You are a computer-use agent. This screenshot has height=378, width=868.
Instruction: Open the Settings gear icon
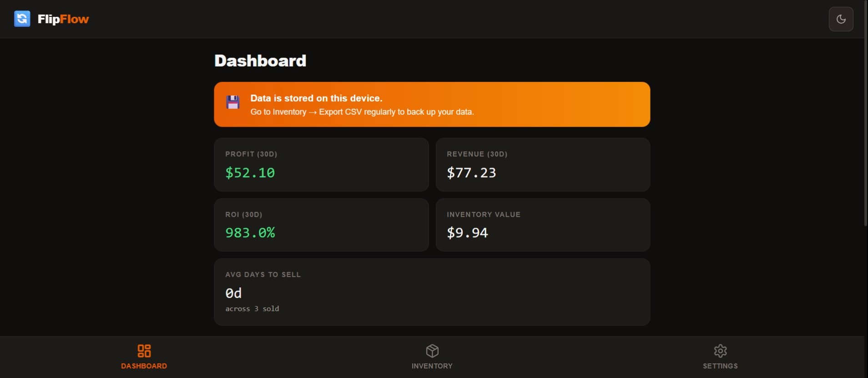720,350
